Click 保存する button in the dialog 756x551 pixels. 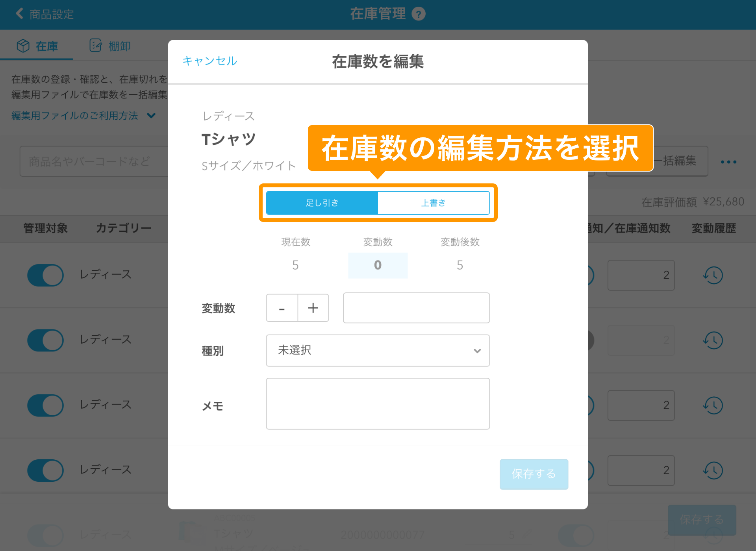click(534, 474)
